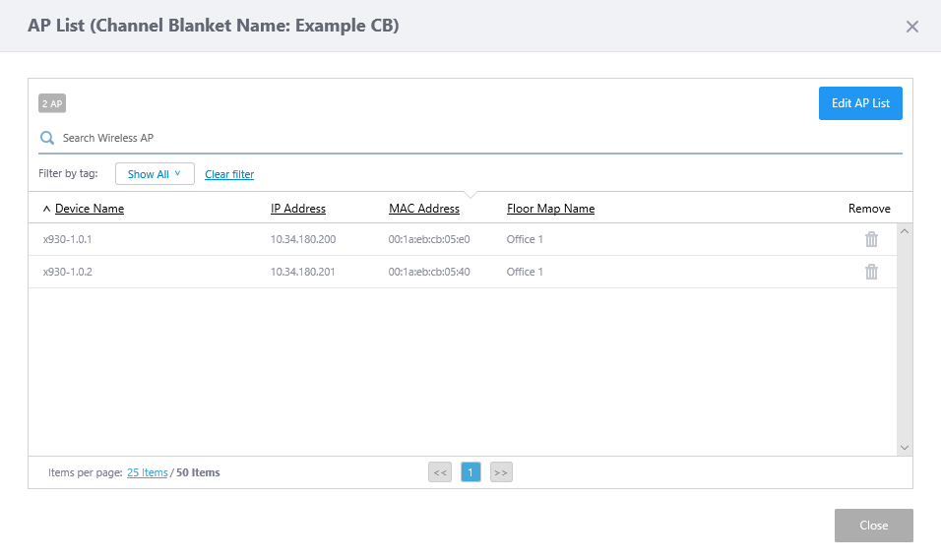Remove x930-1.0.2 with the trash icon
This screenshot has height=560, width=941.
(871, 272)
